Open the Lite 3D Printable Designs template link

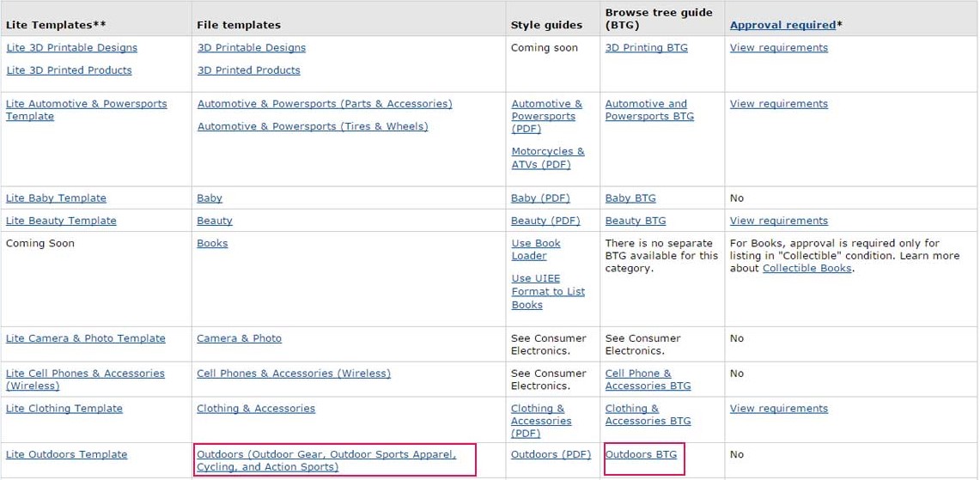[71, 48]
